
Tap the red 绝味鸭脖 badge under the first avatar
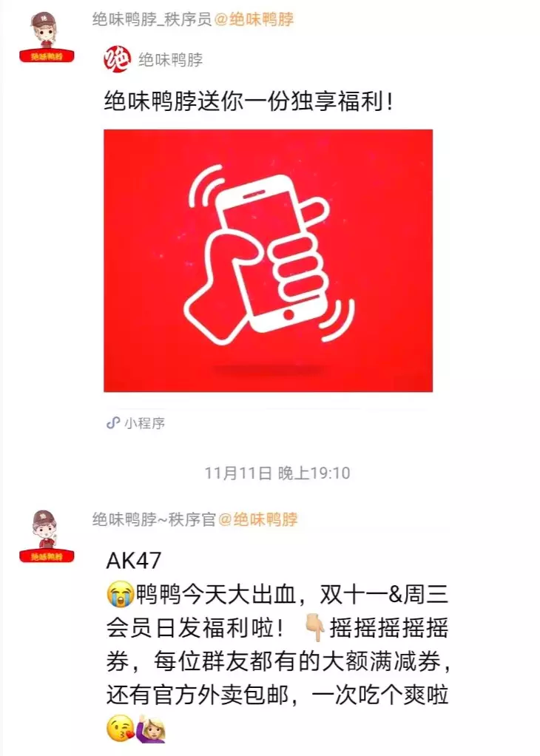47,56
